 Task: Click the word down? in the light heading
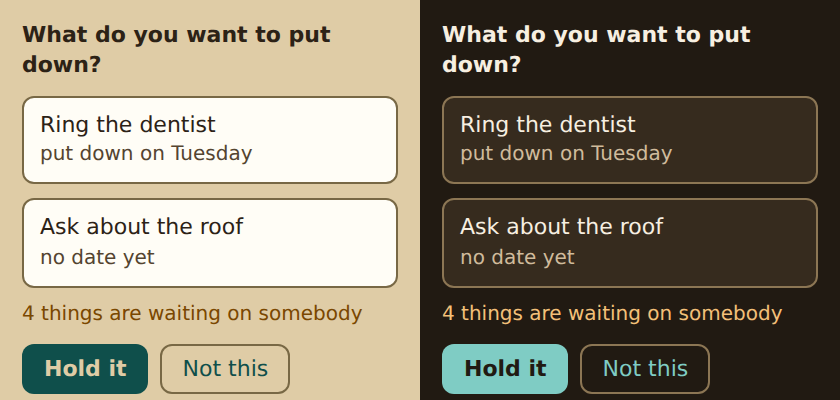[62, 65]
